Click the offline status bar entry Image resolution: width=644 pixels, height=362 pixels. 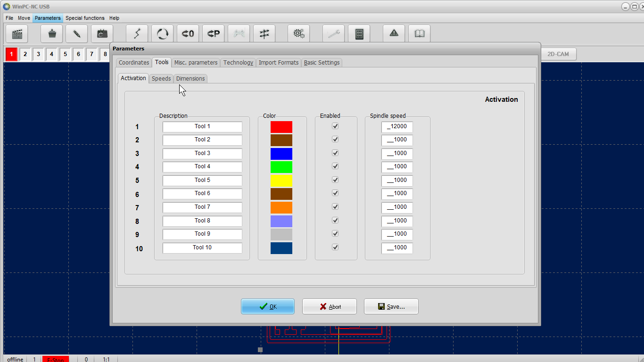tap(15, 359)
